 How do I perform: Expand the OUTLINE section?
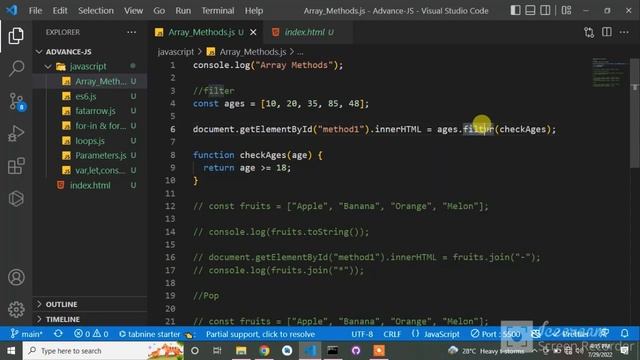point(90,304)
